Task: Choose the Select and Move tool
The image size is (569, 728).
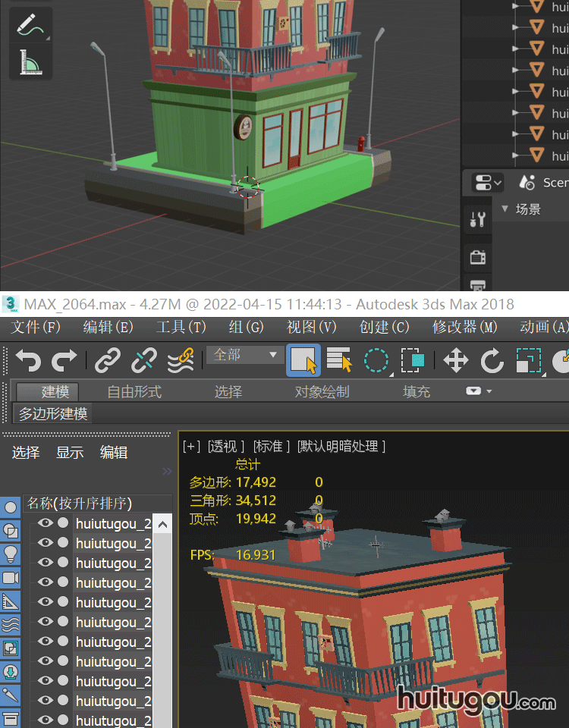Action: [455, 361]
